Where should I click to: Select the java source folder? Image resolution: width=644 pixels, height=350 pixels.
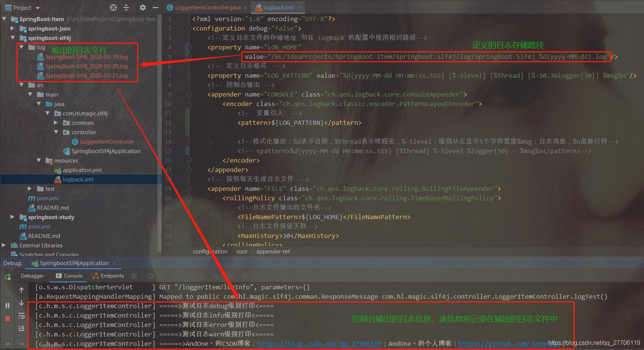coord(55,104)
